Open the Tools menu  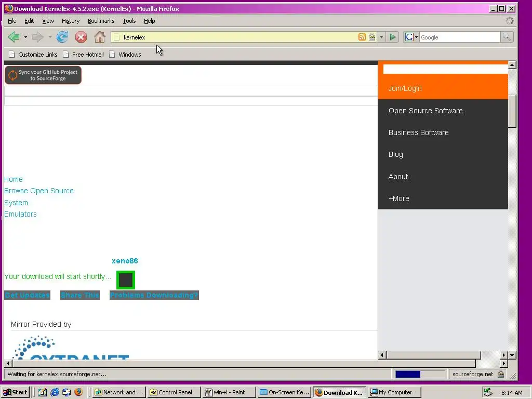(x=129, y=21)
